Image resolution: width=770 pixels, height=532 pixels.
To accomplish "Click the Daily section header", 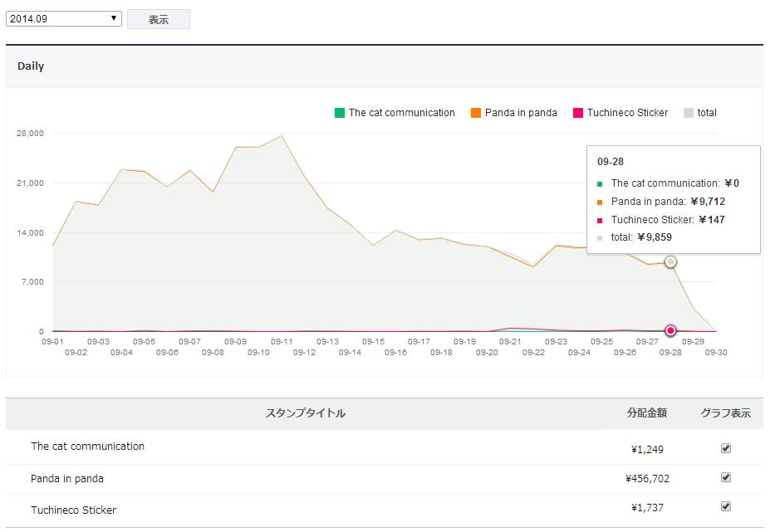I will click(x=31, y=66).
